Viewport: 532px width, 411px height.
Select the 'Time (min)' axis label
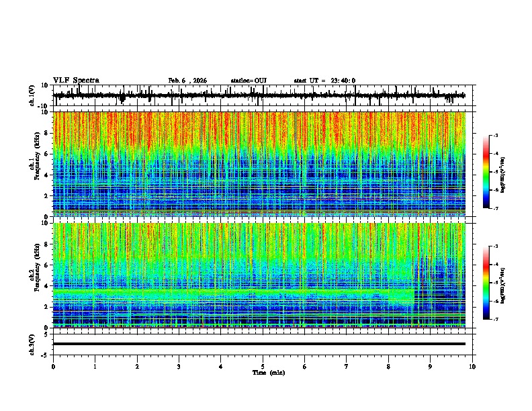pyautogui.click(x=269, y=373)
